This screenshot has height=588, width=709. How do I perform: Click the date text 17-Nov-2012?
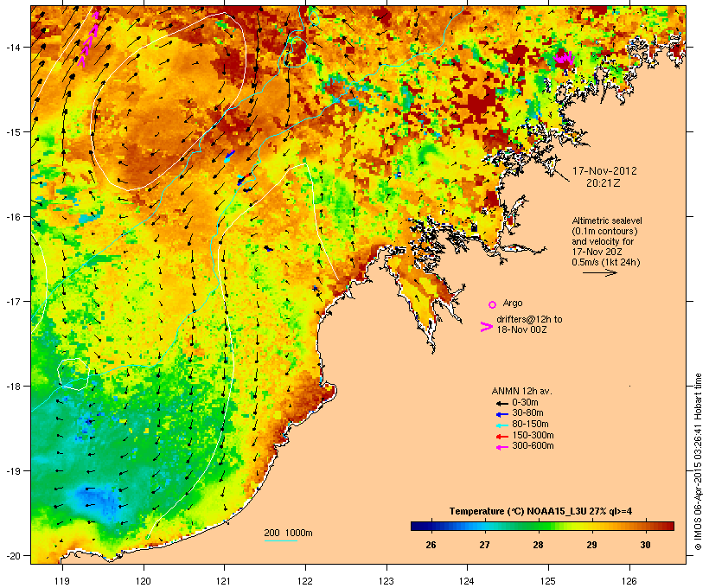pyautogui.click(x=604, y=171)
